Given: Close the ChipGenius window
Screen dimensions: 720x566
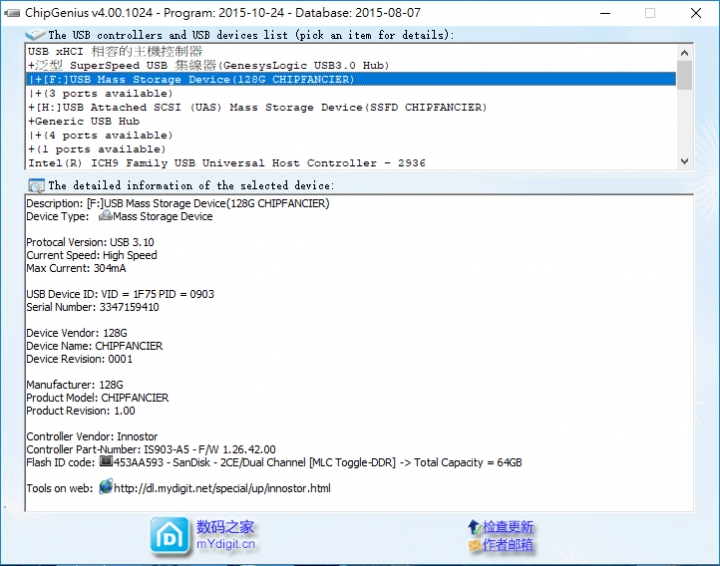Looking at the screenshot, I should pyautogui.click(x=696, y=13).
